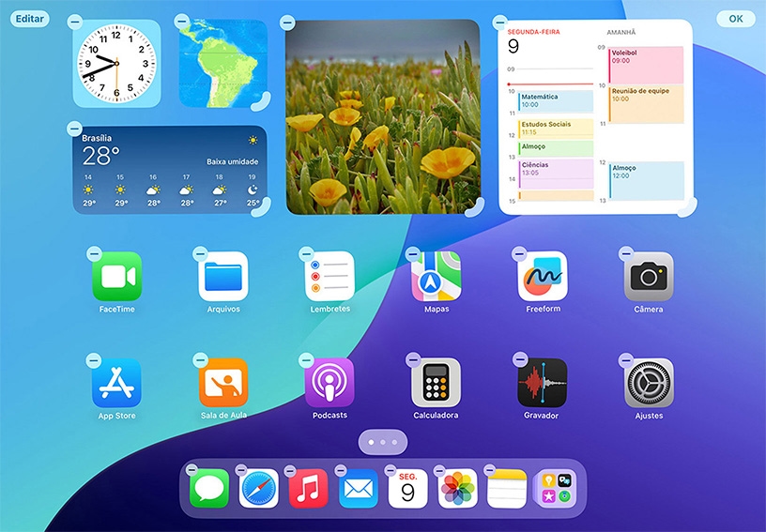Viewport: 766px width, 532px height.
Task: Remove Calendar from the dock
Action: pos(391,470)
